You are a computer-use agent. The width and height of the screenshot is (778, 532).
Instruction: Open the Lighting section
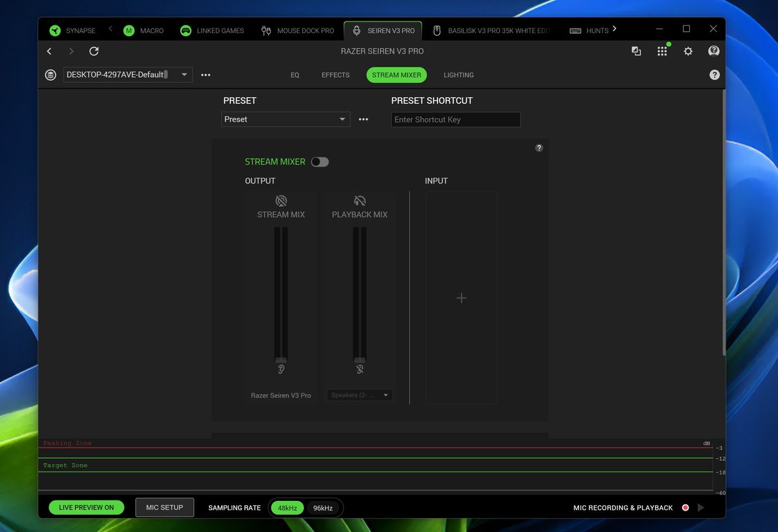pos(458,75)
